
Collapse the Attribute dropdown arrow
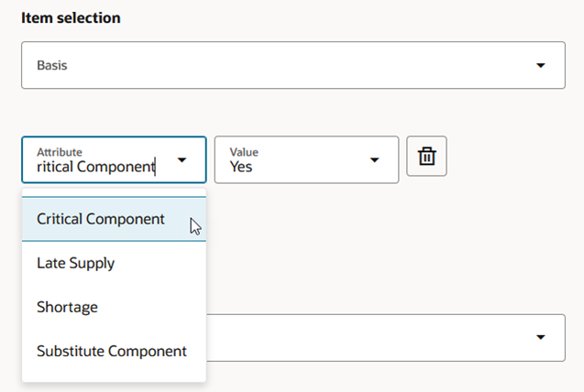tap(182, 160)
